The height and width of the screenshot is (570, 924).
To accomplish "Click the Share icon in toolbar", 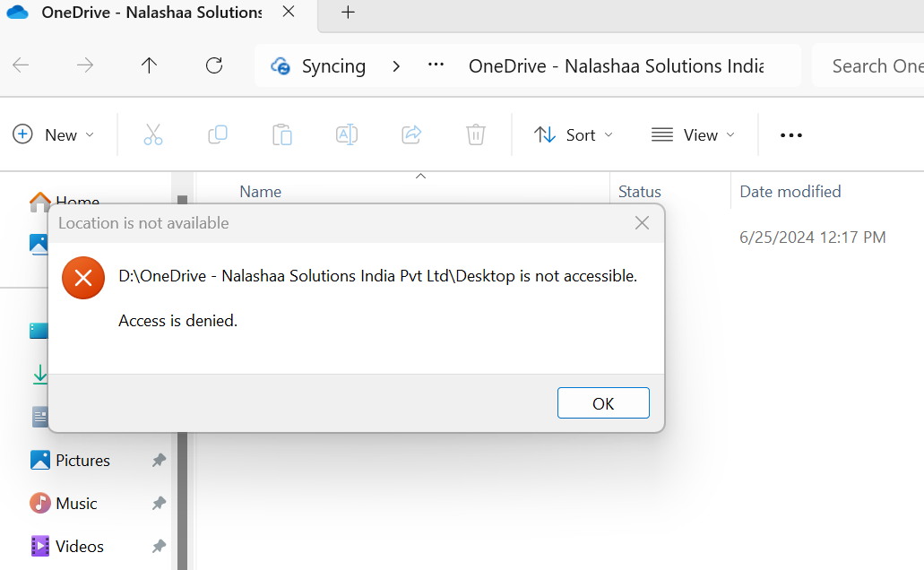I will [411, 135].
